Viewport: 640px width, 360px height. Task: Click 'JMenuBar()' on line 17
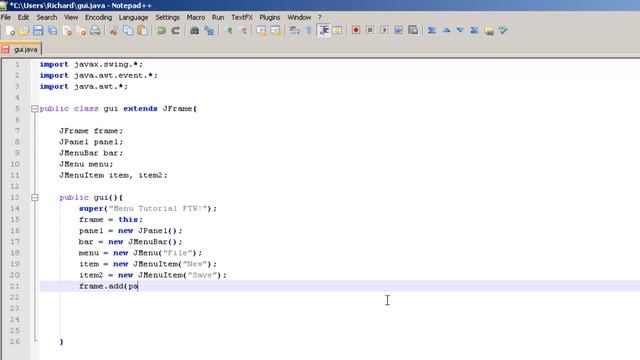pos(153,242)
